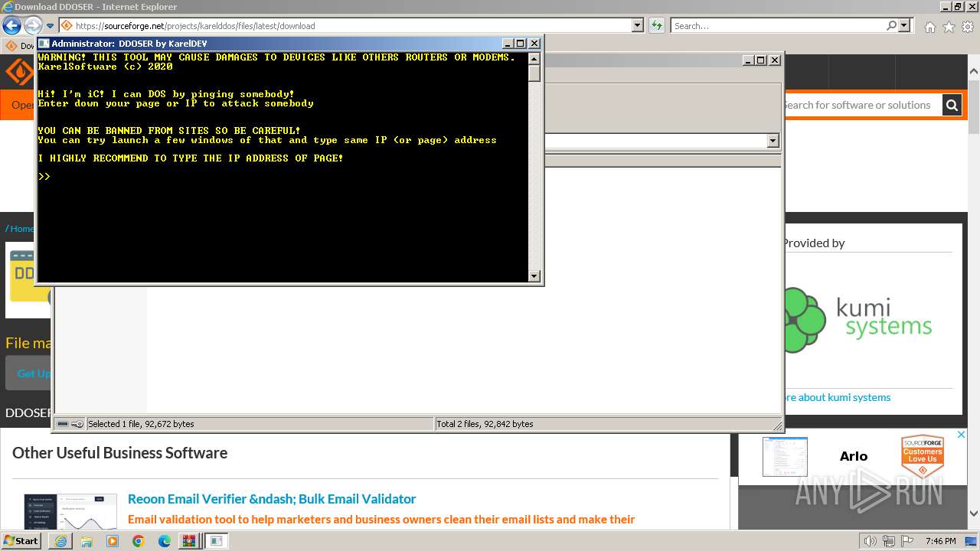980x551 pixels.
Task: Click the IE Home icon
Action: tap(929, 27)
